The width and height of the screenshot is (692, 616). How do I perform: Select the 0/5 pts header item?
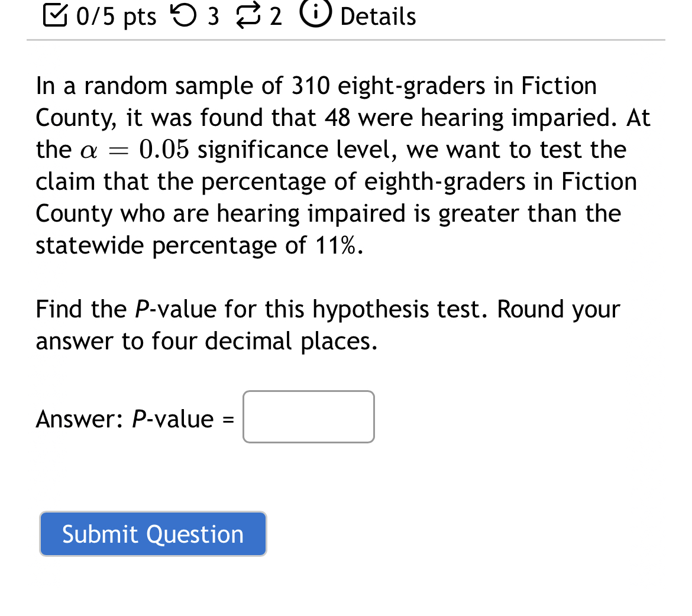pos(115,16)
